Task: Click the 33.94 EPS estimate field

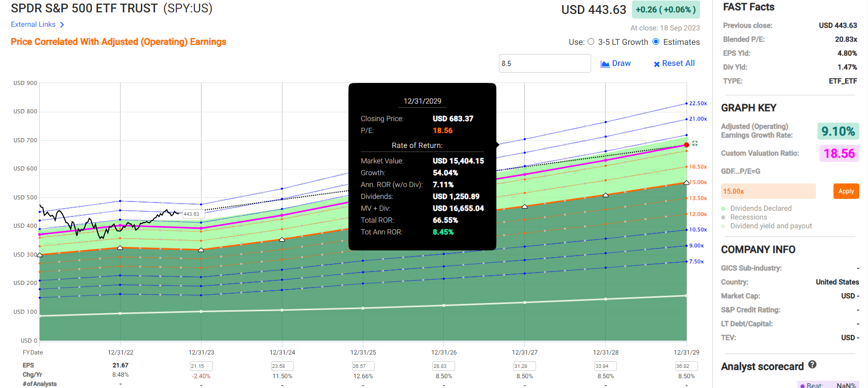Action: click(606, 366)
